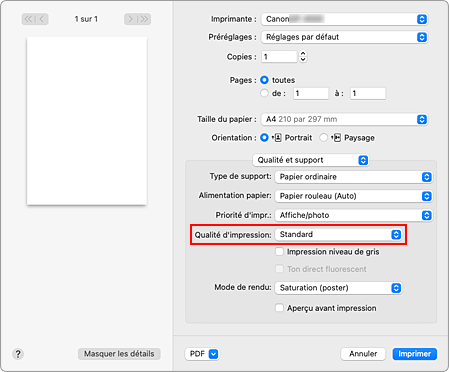
Task: Check Aperçu avant impression option
Action: point(279,308)
